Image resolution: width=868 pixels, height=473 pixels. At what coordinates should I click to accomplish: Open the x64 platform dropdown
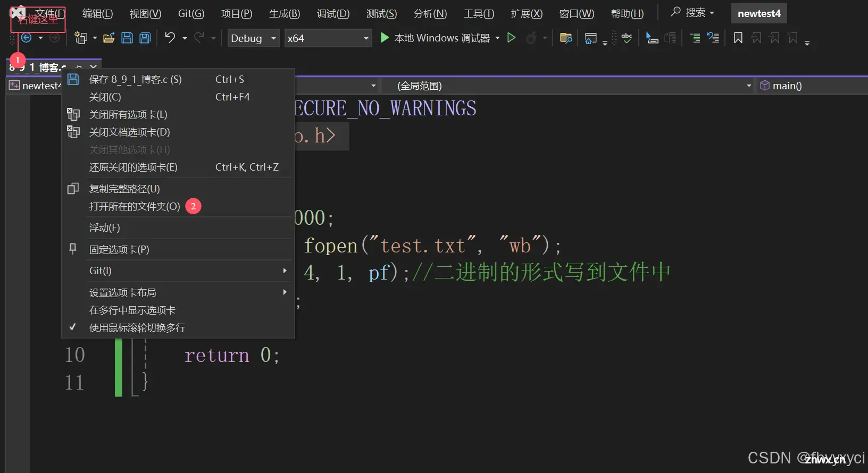pyautogui.click(x=328, y=38)
